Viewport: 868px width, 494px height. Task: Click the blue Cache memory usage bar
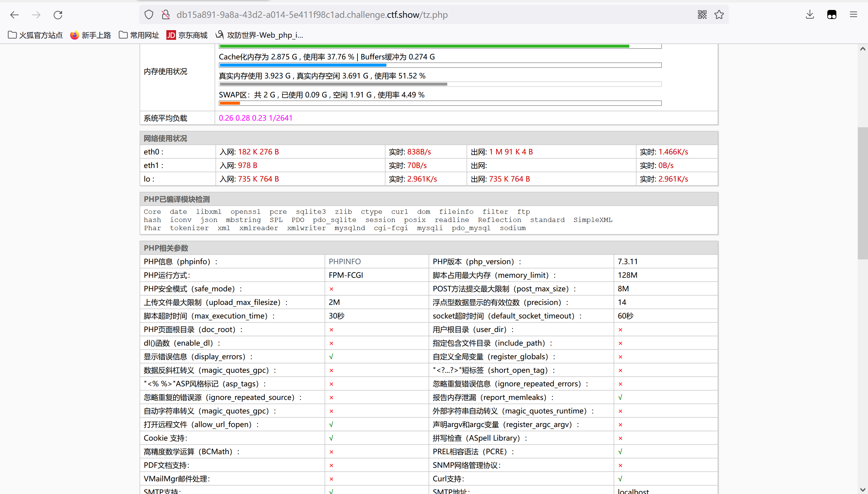click(x=303, y=65)
